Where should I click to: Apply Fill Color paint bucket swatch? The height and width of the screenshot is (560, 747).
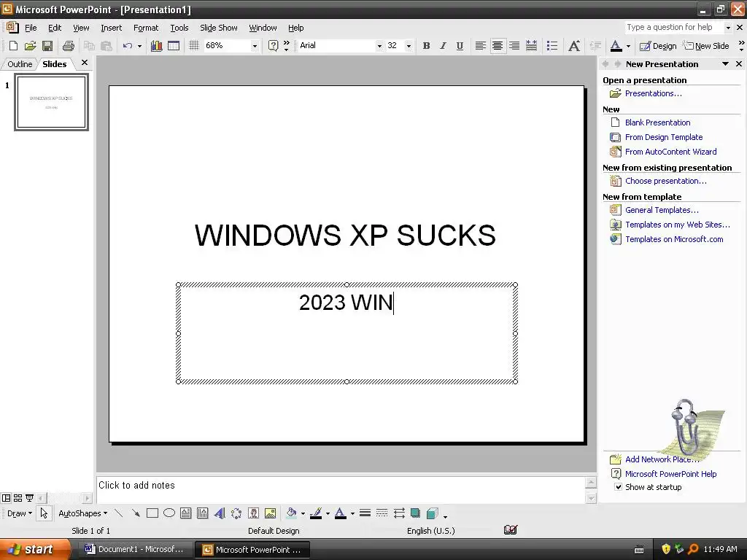click(291, 513)
